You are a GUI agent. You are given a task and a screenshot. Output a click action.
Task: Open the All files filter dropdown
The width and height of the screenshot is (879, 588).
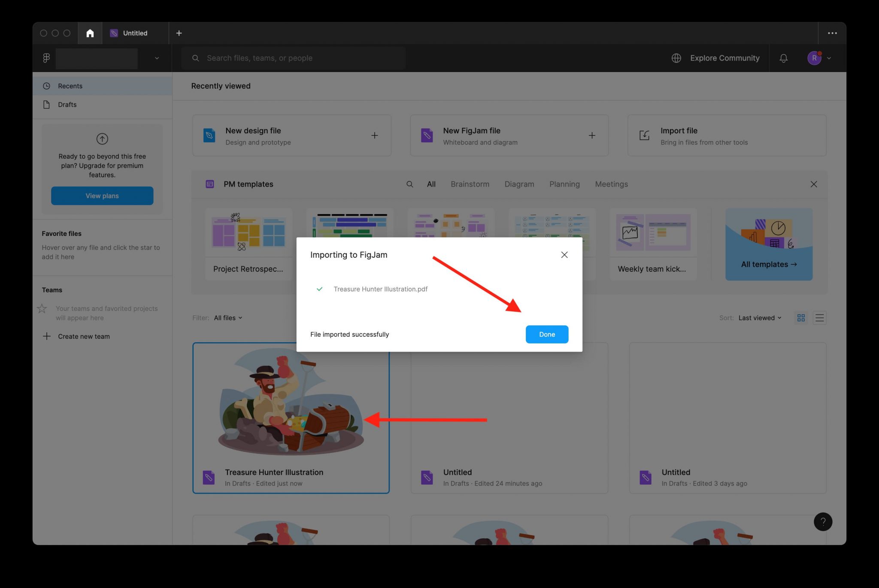pyautogui.click(x=227, y=317)
